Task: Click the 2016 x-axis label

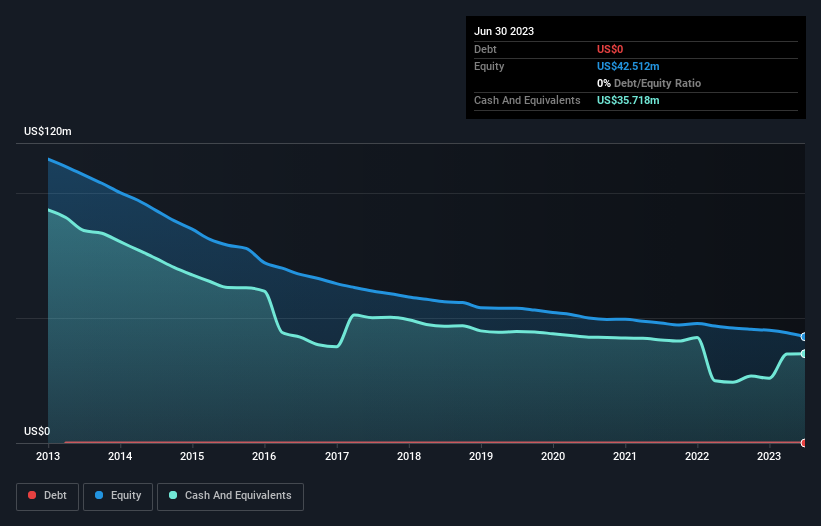Action: pyautogui.click(x=264, y=456)
